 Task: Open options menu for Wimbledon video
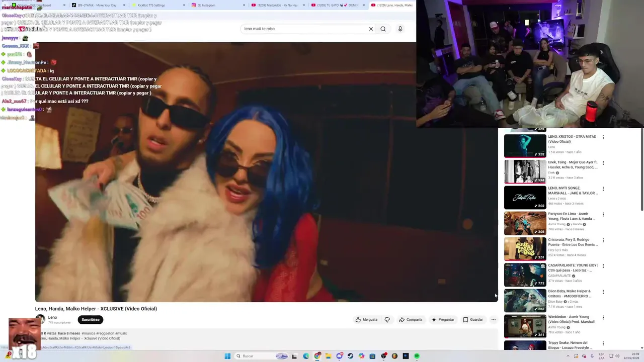pos(603,318)
